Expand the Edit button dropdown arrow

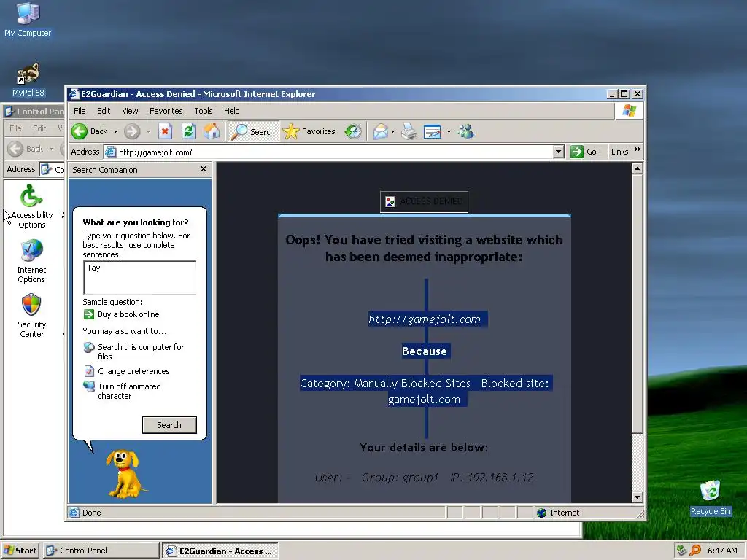pos(449,131)
